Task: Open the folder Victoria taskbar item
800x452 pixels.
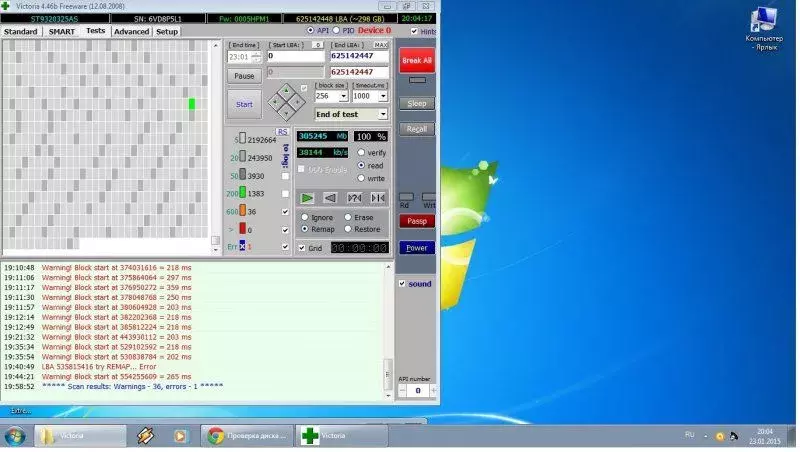Action: click(80, 436)
